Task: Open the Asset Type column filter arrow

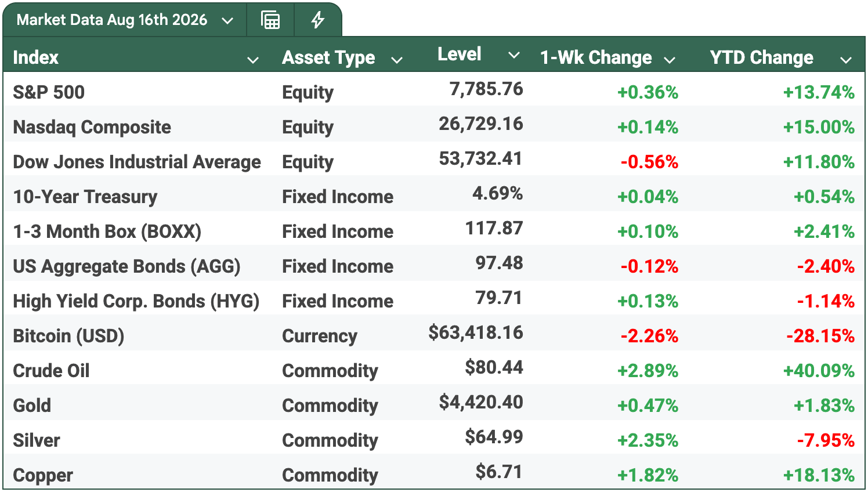Action: click(397, 60)
